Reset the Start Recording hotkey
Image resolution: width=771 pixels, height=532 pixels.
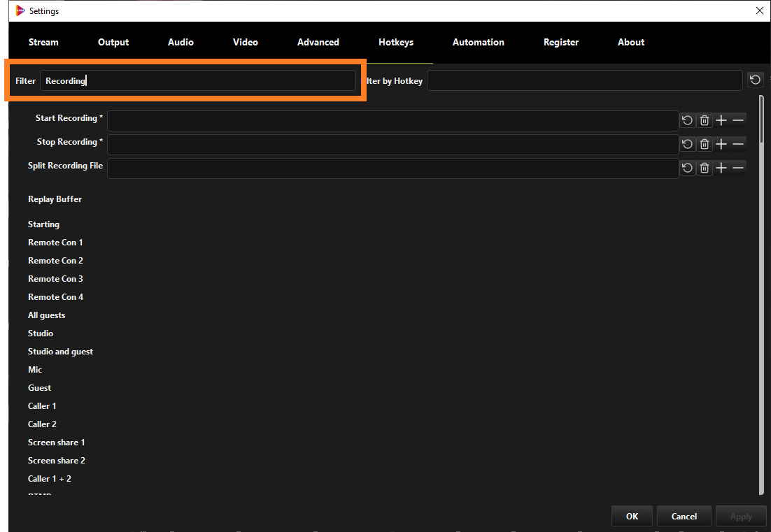[688, 120]
